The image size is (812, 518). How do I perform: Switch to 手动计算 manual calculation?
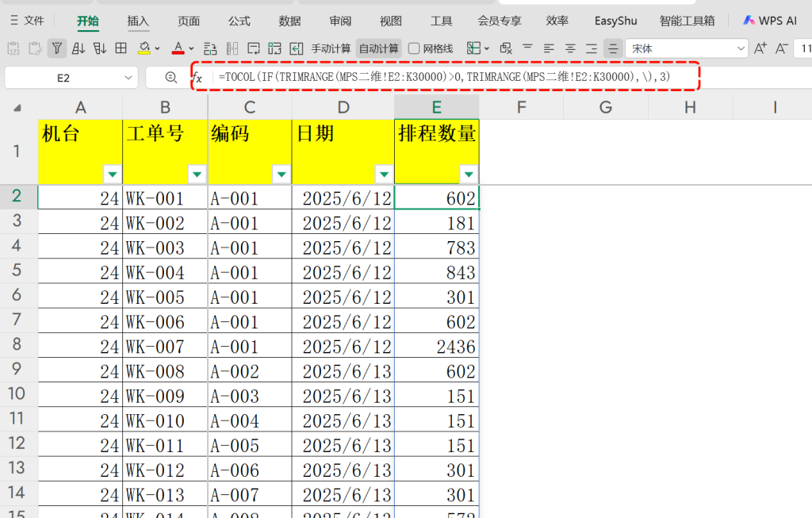(331, 48)
